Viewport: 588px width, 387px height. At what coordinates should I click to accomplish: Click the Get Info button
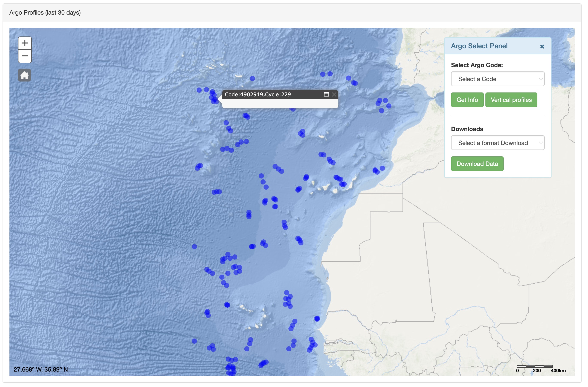(x=467, y=100)
